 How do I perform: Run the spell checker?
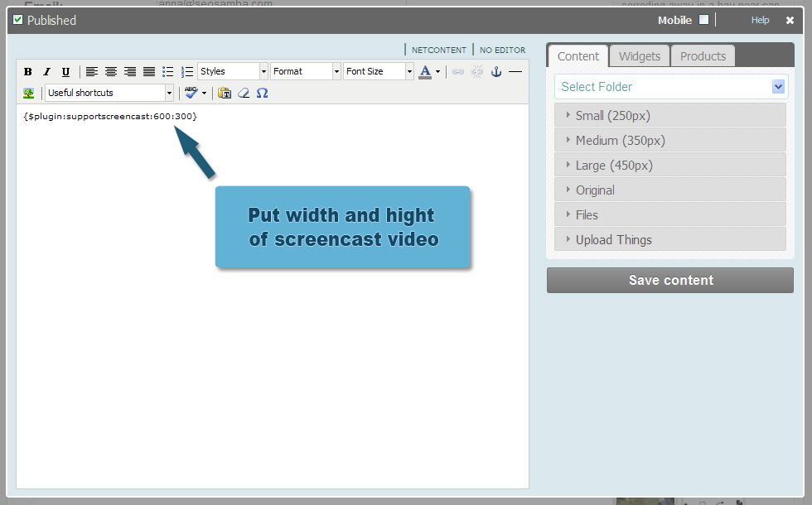point(191,93)
